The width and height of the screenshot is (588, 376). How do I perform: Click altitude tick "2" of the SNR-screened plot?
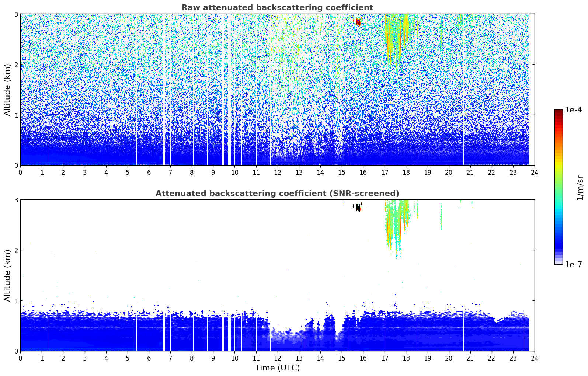pyautogui.click(x=16, y=250)
